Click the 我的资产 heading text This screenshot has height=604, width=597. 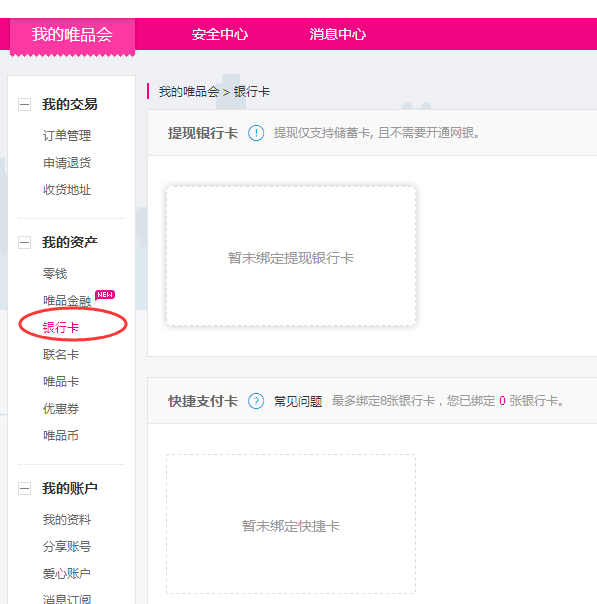70,243
